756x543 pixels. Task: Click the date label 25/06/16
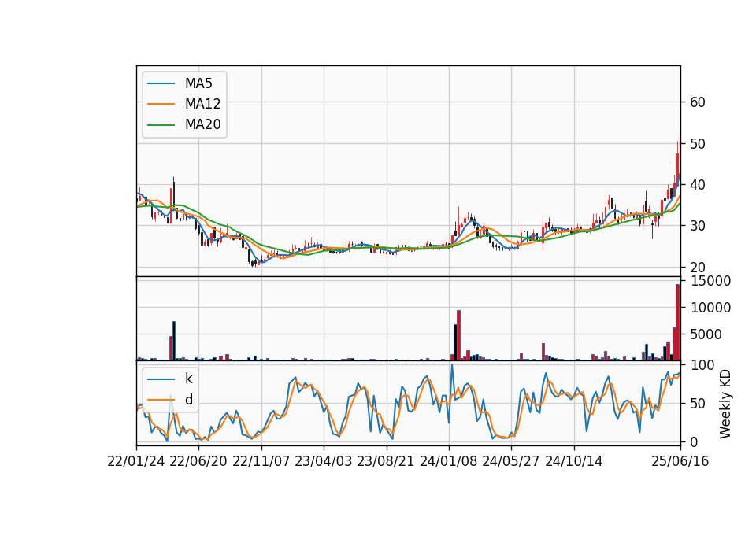point(680,461)
